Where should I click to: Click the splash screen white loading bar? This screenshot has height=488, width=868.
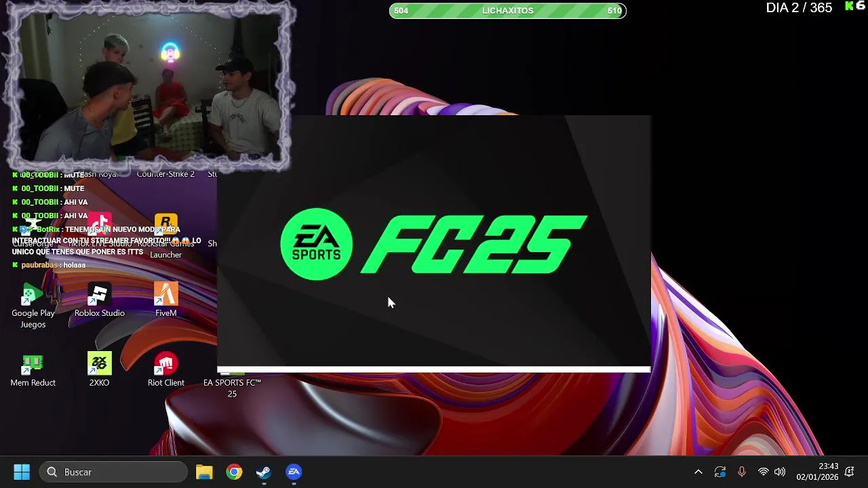pyautogui.click(x=433, y=370)
